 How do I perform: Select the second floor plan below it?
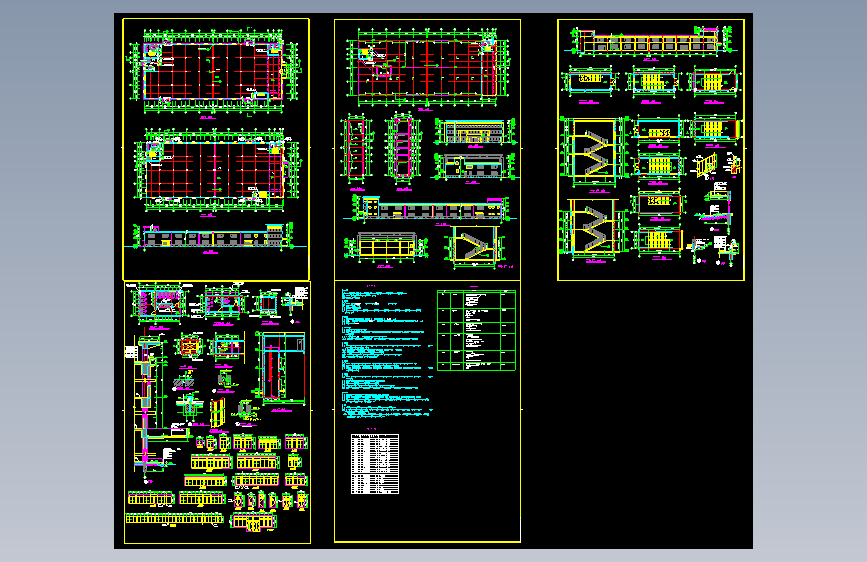(217, 171)
